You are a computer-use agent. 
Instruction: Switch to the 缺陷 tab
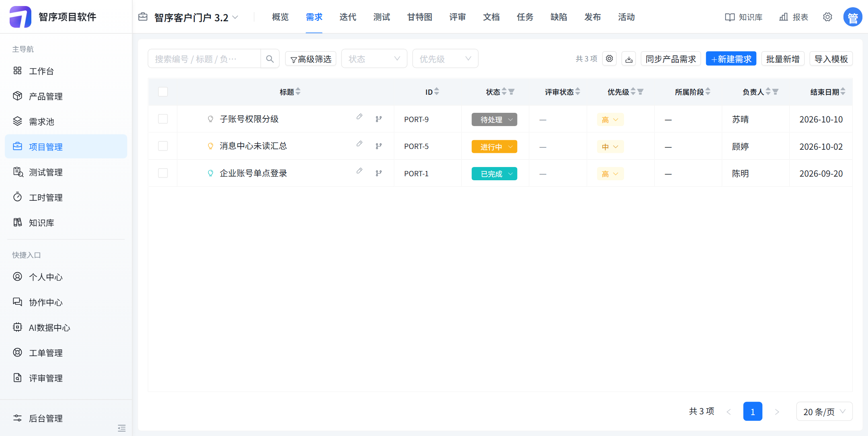(559, 17)
